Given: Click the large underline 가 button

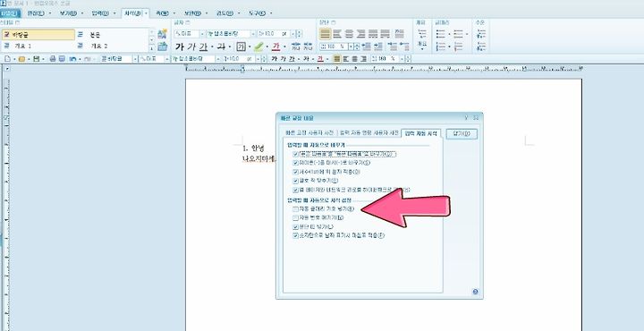Looking at the screenshot, I should [x=203, y=47].
